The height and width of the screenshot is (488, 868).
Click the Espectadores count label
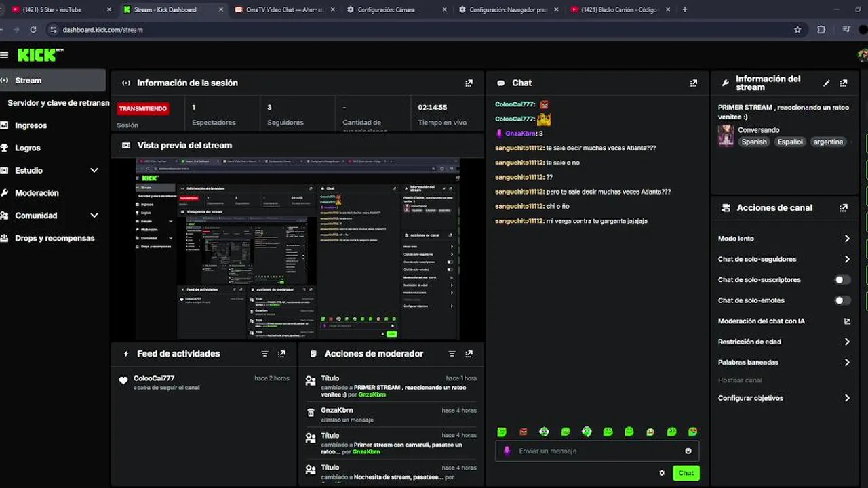point(214,123)
